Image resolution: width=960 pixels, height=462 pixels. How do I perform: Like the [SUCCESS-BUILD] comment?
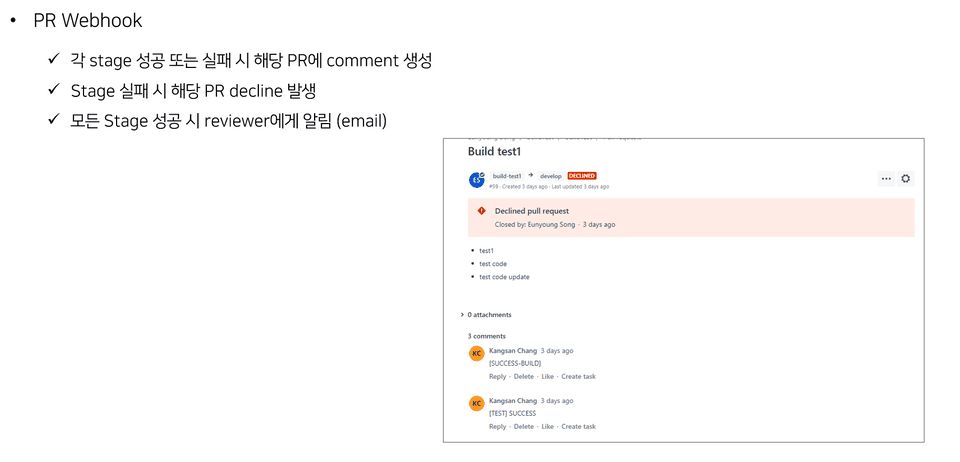[547, 377]
